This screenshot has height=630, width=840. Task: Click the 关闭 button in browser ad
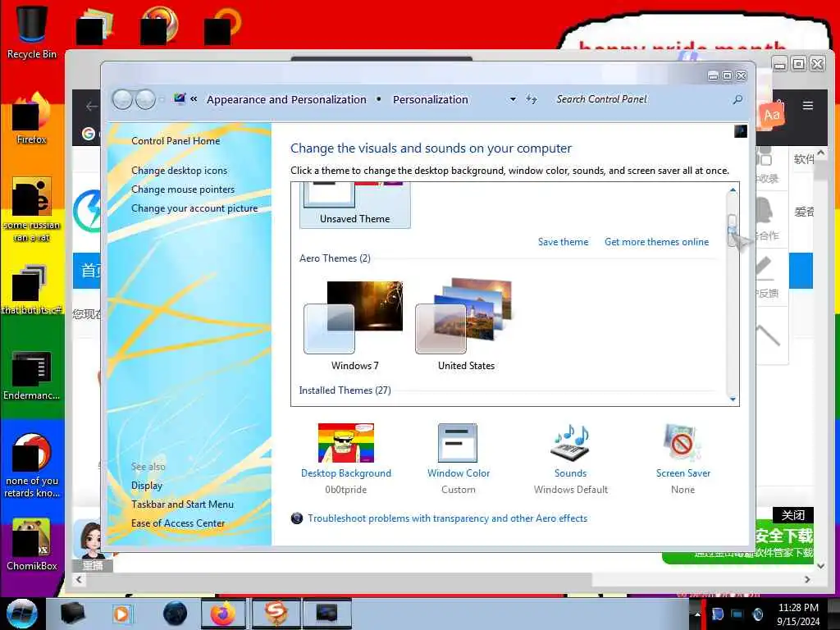click(x=793, y=515)
